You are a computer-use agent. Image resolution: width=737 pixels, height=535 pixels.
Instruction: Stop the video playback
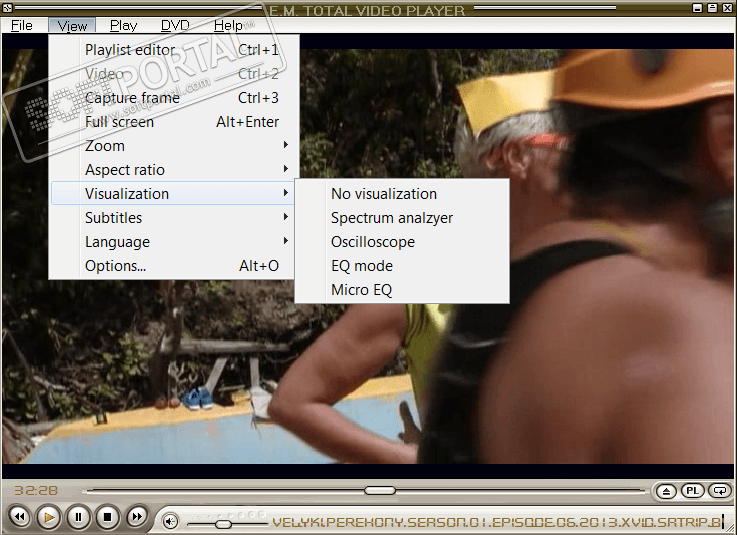coord(107,517)
